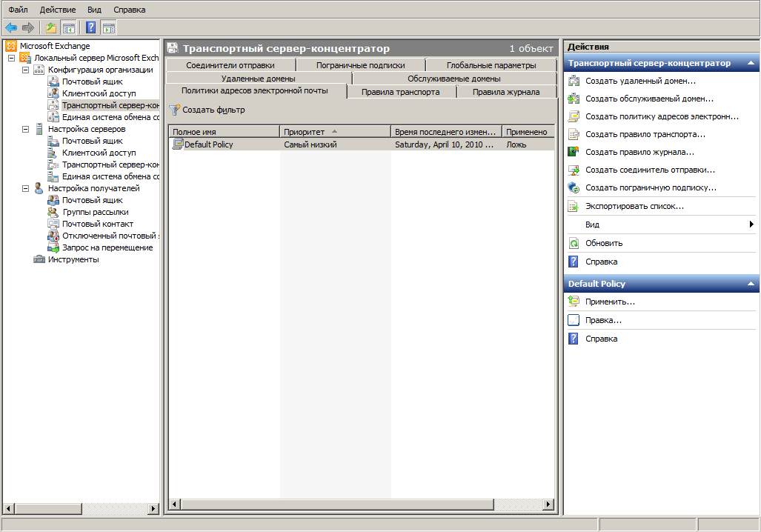Click the Настройка серверов server icon
Screen dimensions: 761x532
point(39,129)
